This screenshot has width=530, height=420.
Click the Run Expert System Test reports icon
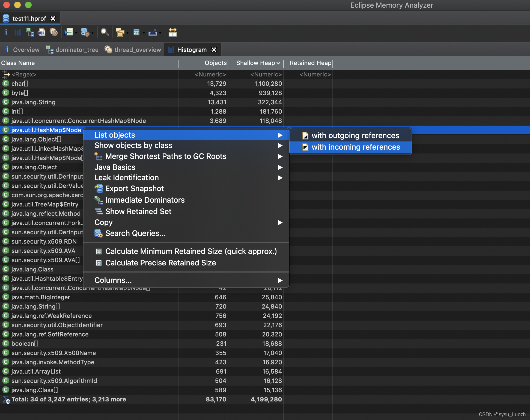69,32
